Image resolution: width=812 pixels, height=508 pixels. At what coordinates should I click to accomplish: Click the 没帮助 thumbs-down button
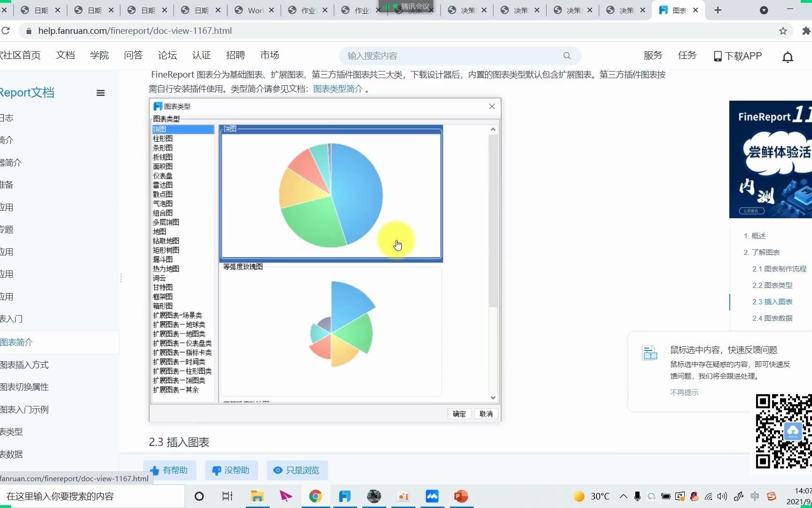(231, 470)
